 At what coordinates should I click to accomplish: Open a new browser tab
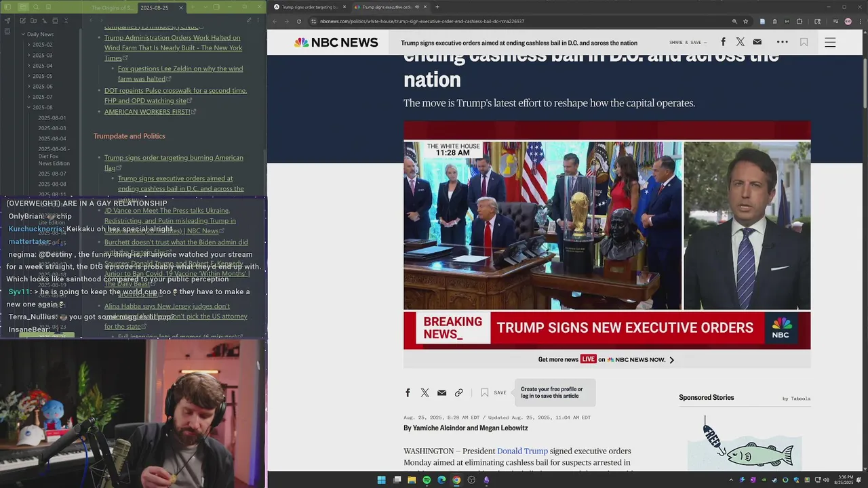point(437,7)
